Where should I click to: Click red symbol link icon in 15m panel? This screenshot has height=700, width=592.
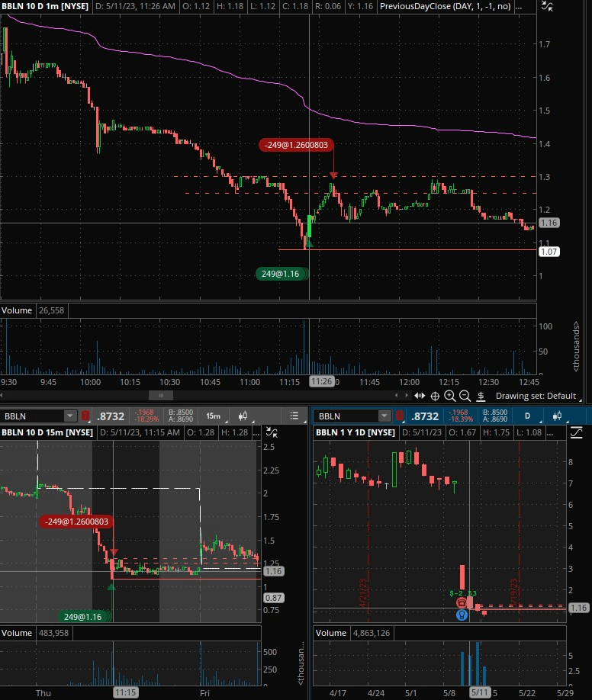click(85, 416)
